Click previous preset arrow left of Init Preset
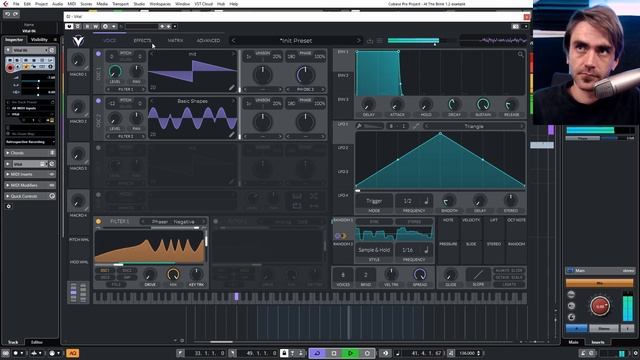640x360 pixels. coord(233,40)
